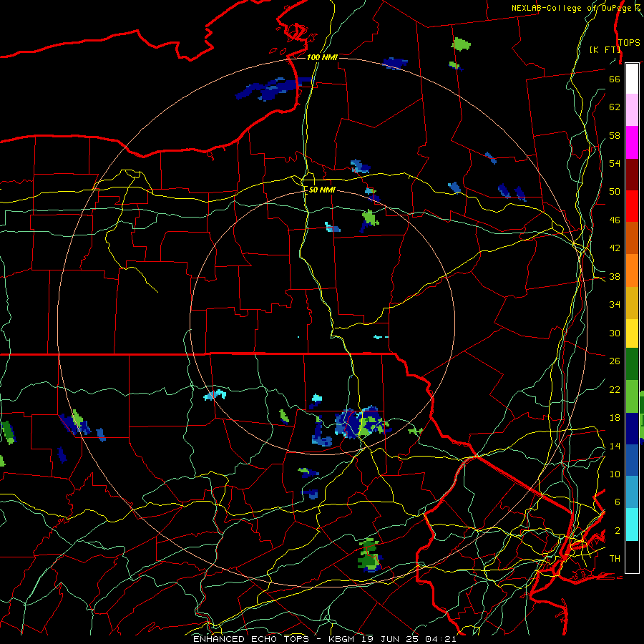This screenshot has width=644, height=644.
Task: Click the "TOPS" legend title
Action: 629,42
